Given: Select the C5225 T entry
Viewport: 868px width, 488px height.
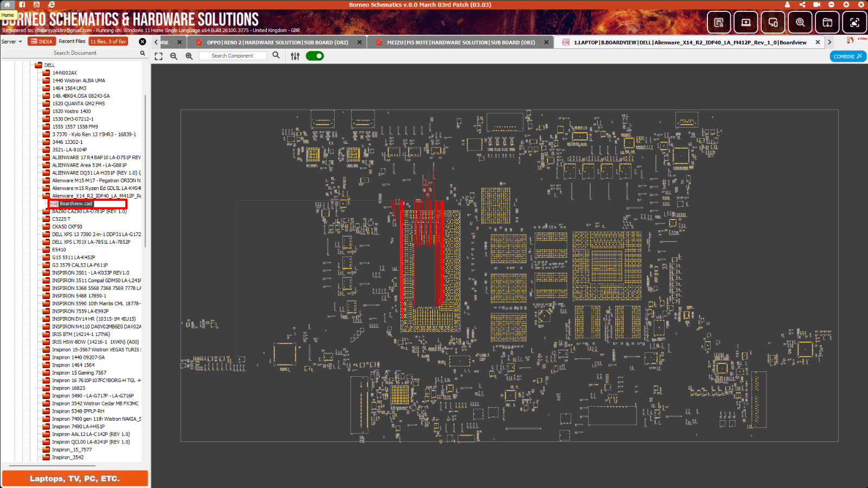Looking at the screenshot, I should 61,219.
